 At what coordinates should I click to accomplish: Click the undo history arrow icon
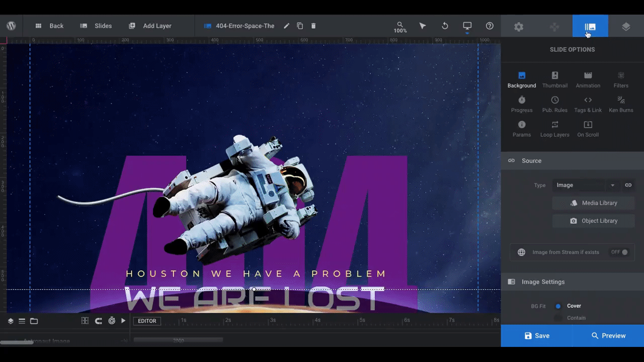point(445,26)
